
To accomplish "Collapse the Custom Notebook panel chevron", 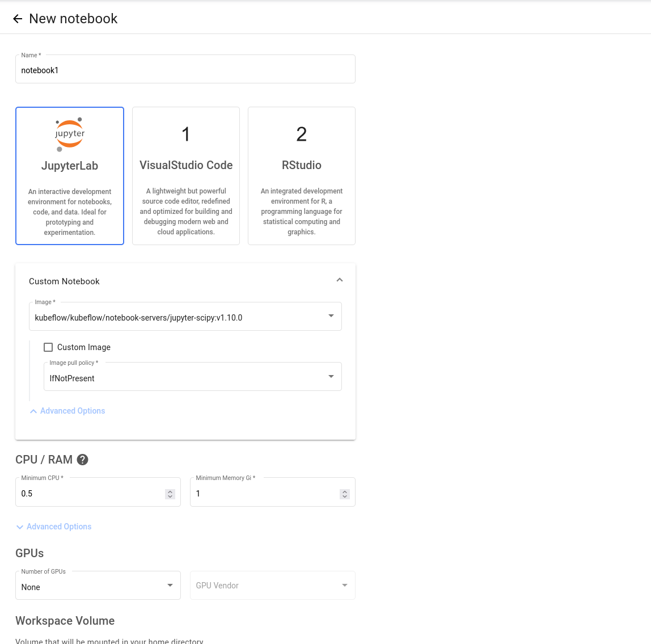I will [340, 280].
